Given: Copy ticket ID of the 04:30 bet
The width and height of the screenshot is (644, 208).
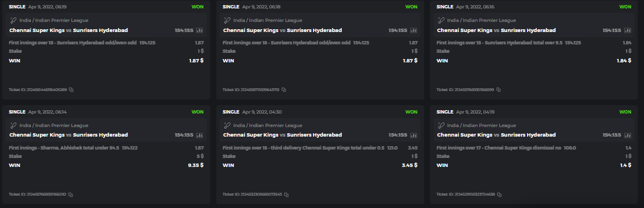Looking at the screenshot, I should 286,195.
